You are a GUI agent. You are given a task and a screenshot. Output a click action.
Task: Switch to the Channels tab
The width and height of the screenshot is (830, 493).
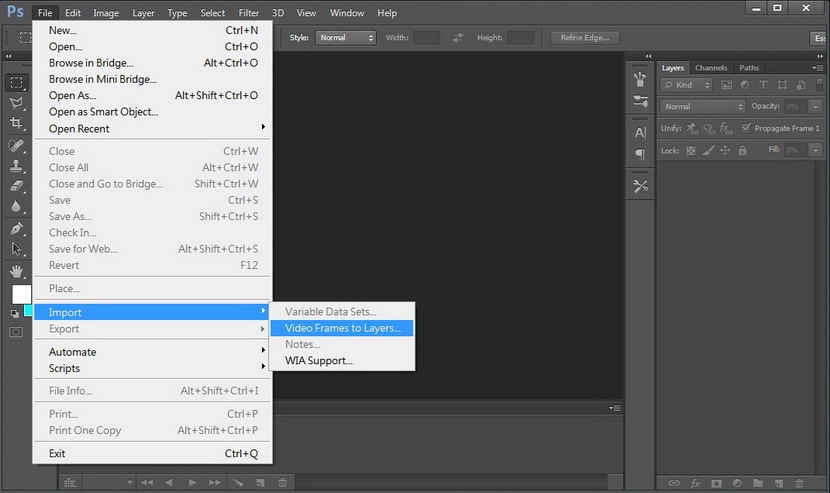coord(710,68)
